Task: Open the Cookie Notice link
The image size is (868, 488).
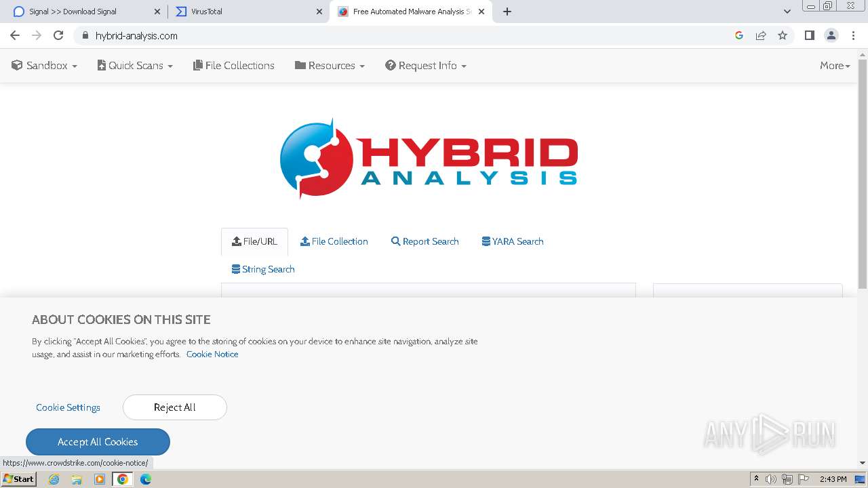Action: [212, 354]
